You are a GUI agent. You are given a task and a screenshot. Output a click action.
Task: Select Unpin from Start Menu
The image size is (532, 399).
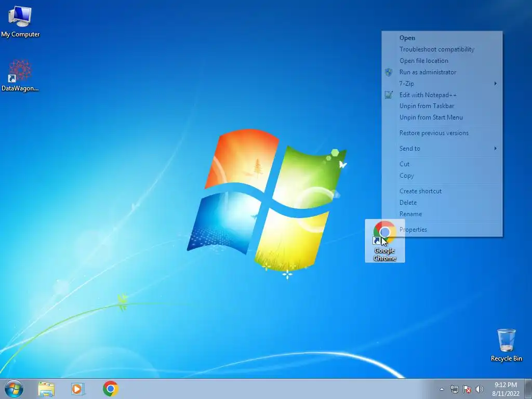coord(442,117)
